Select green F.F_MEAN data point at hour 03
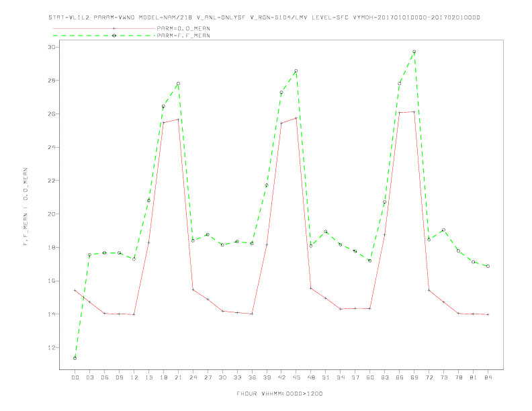The width and height of the screenshot is (532, 411). [89, 255]
